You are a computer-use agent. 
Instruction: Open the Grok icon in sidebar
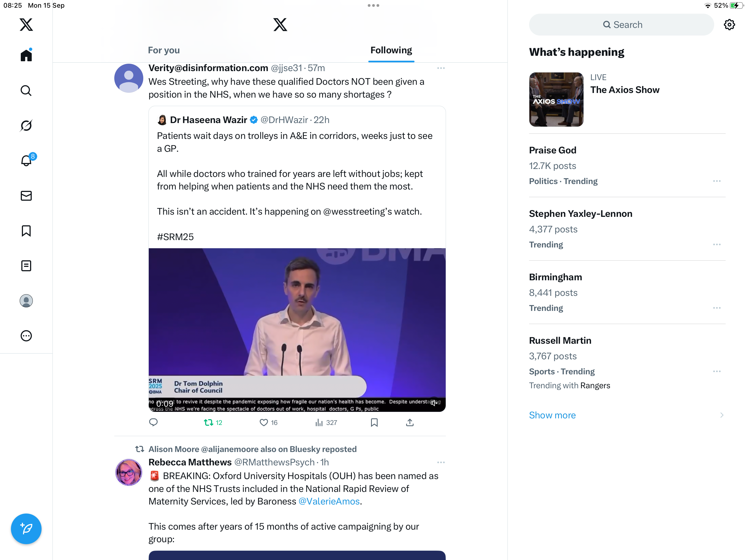[x=26, y=125]
